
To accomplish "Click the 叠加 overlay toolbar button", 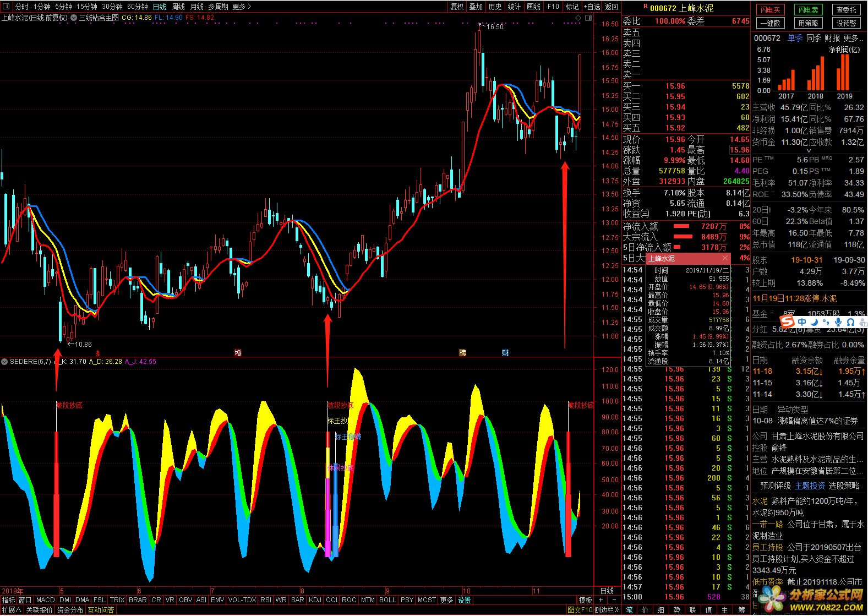I will click(476, 7).
